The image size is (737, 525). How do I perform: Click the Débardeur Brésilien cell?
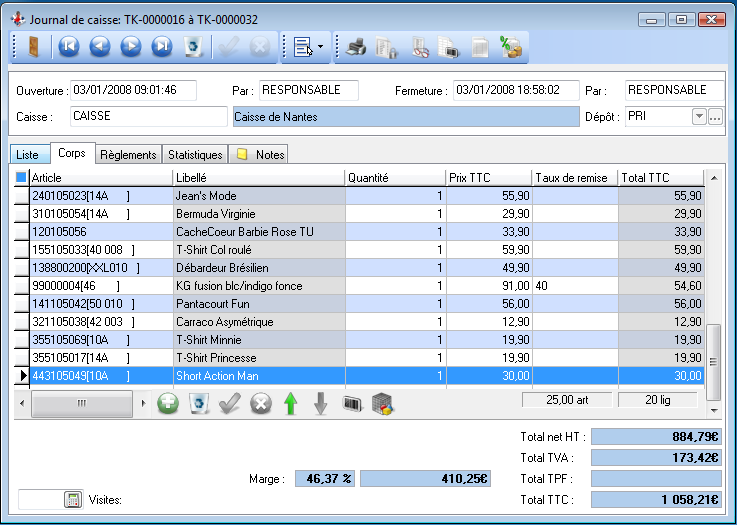(259, 268)
